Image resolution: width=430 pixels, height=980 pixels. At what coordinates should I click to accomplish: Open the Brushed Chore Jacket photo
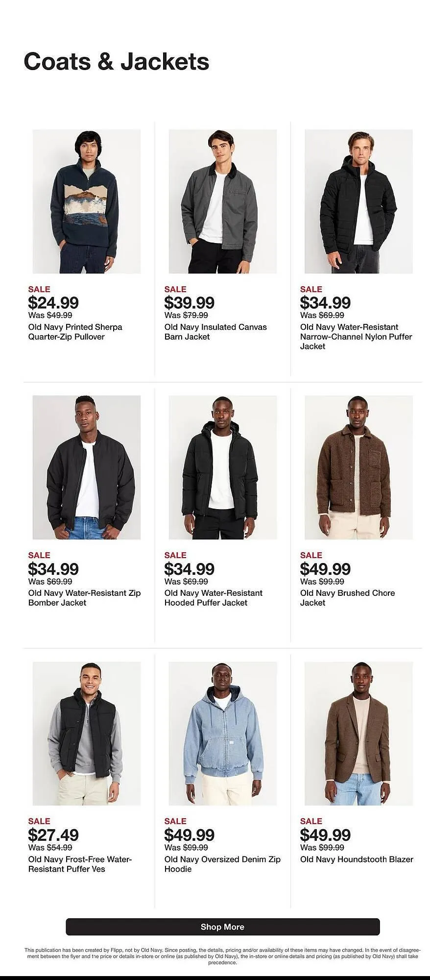pos(358,467)
